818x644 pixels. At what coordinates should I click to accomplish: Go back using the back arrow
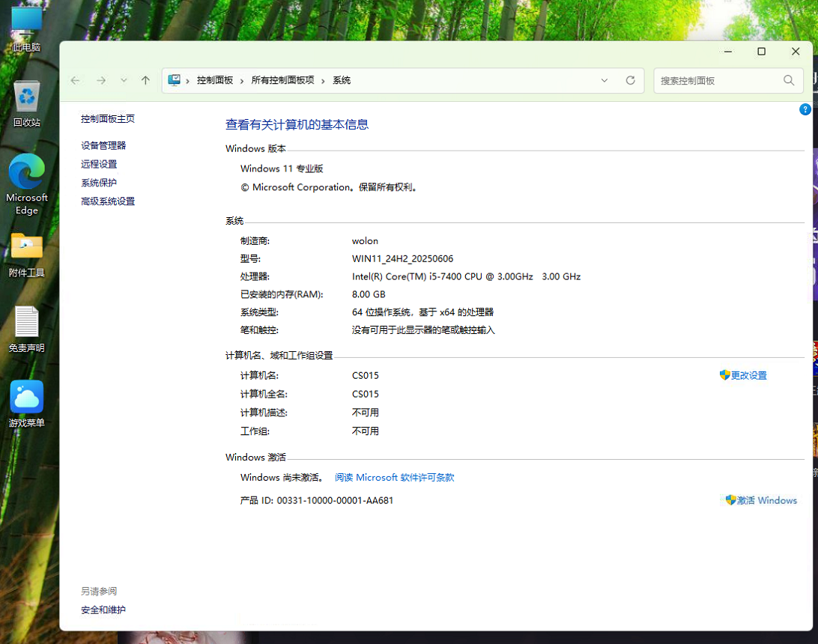(75, 80)
